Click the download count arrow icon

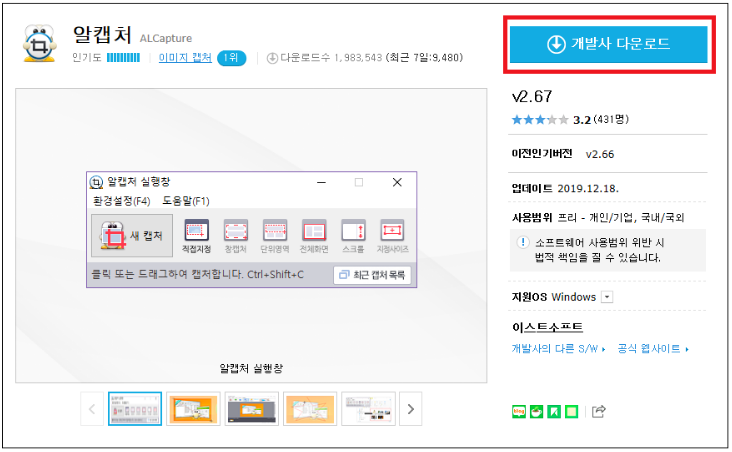click(x=272, y=58)
